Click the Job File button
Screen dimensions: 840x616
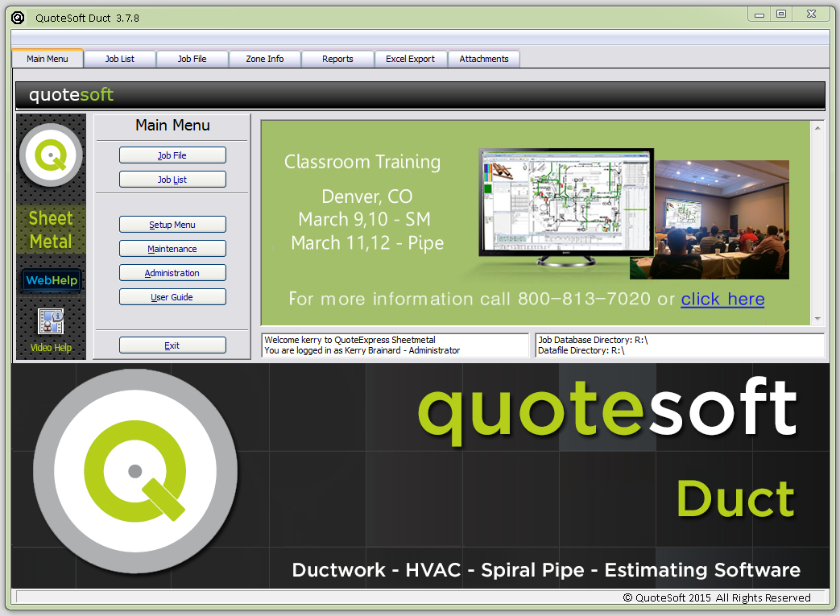click(172, 155)
